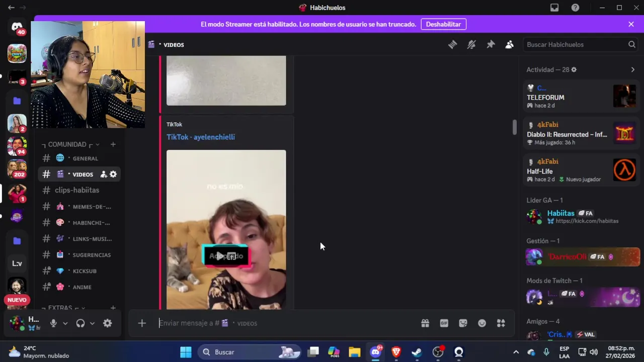This screenshot has height=362, width=644.
Task: Focus the Buscar Habichuelos search field
Action: click(581, 45)
